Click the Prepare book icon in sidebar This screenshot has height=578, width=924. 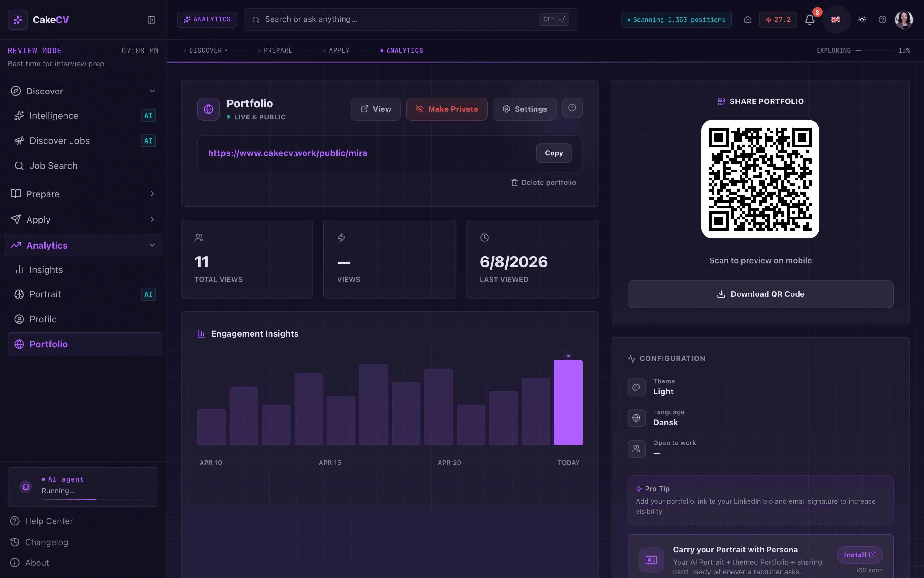(16, 194)
